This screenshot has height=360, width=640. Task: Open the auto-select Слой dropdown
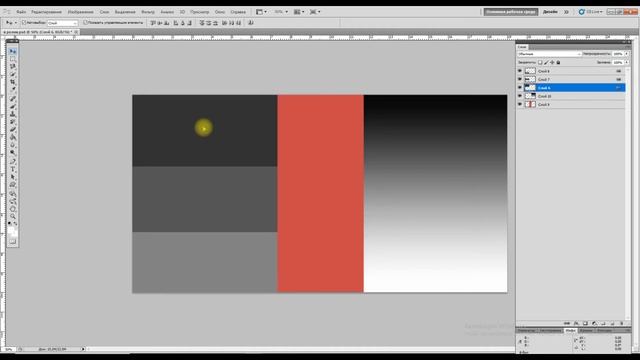[x=62, y=23]
